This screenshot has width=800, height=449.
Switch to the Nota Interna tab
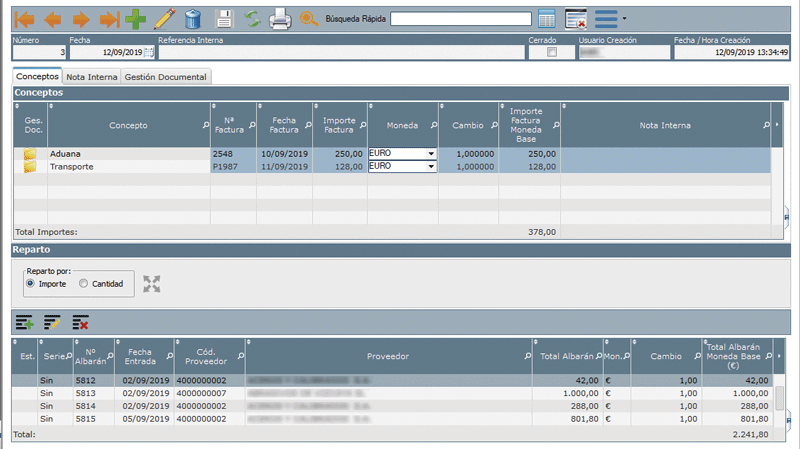(x=92, y=76)
